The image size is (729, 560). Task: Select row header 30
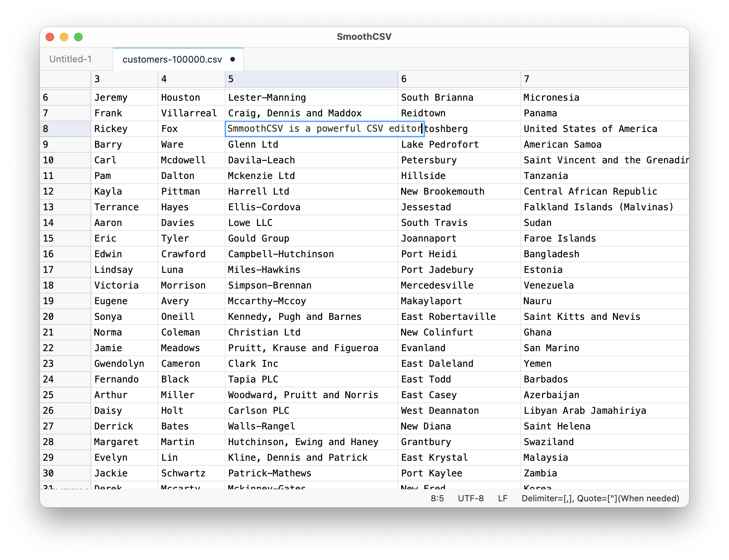click(x=65, y=473)
